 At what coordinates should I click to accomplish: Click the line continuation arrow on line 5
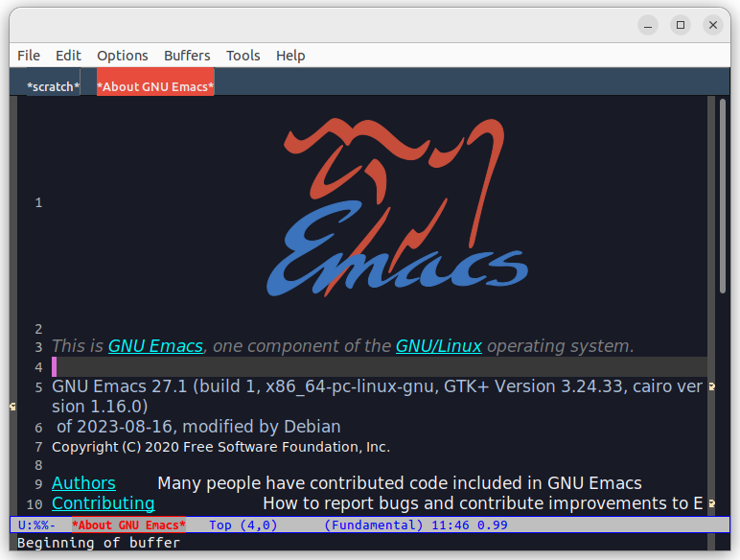coord(711,386)
